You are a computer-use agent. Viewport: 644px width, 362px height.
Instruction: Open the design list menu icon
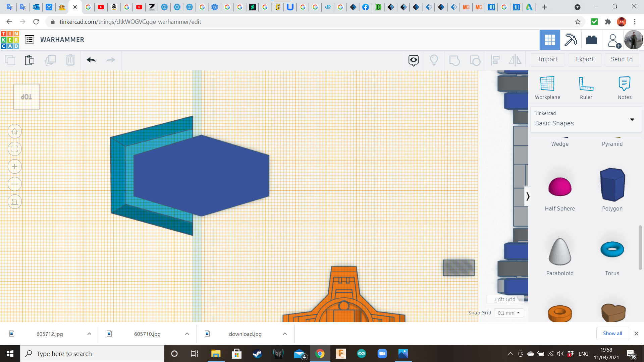click(x=30, y=40)
